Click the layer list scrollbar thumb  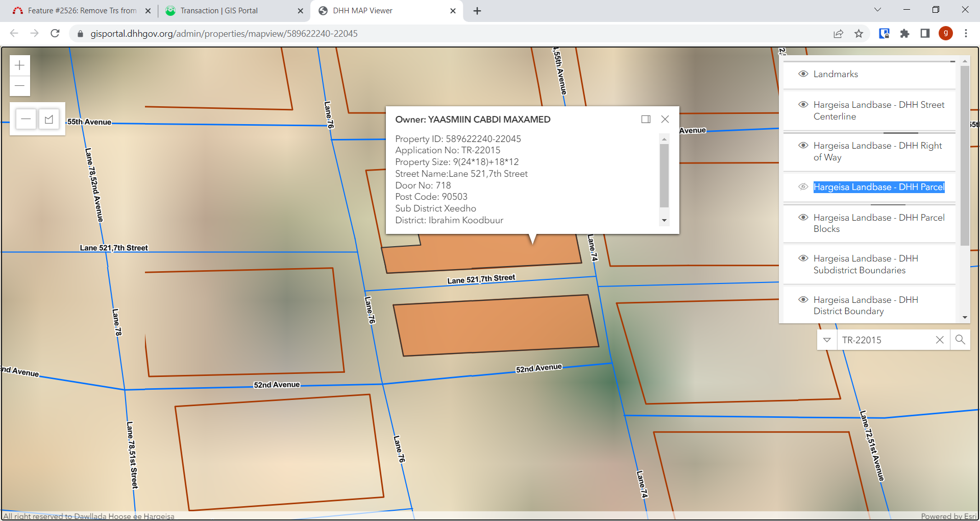tap(964, 156)
